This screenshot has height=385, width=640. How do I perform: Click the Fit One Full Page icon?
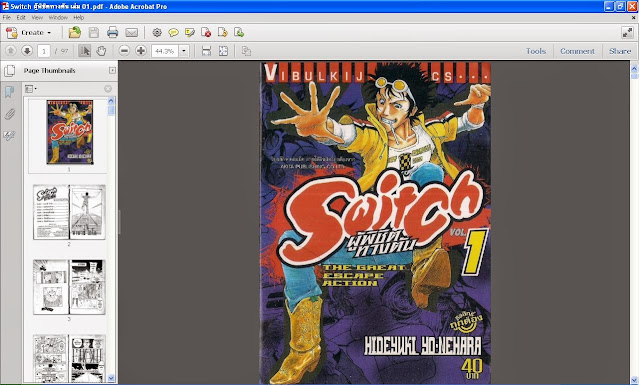point(223,51)
